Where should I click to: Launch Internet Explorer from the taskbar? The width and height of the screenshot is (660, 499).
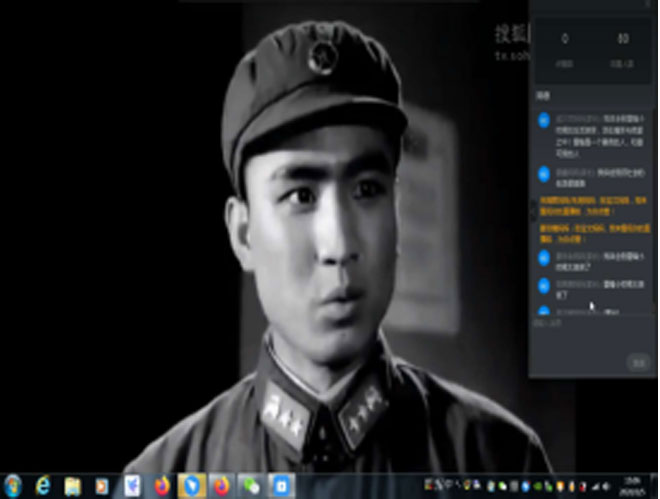coord(43,486)
